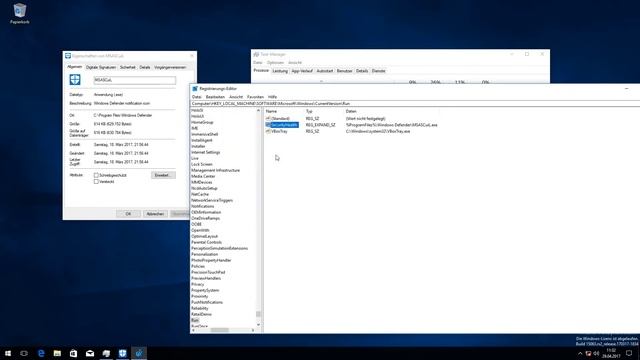Open the Store from the taskbar

pyautogui.click(x=73, y=353)
